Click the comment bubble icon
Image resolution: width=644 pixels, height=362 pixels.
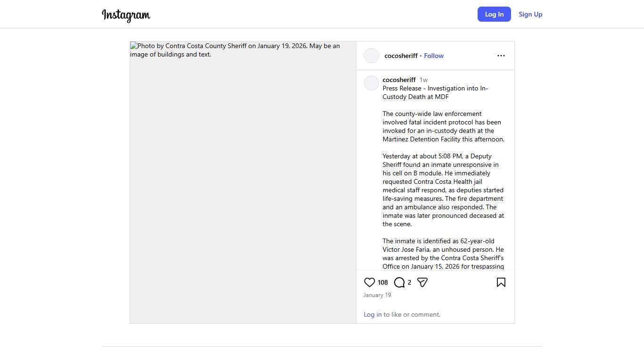[x=399, y=282]
